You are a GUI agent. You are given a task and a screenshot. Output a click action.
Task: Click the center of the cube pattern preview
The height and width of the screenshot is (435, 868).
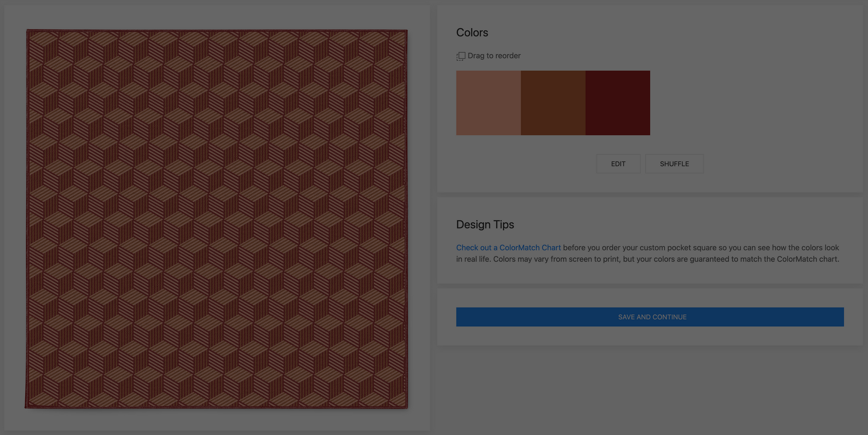[217, 219]
